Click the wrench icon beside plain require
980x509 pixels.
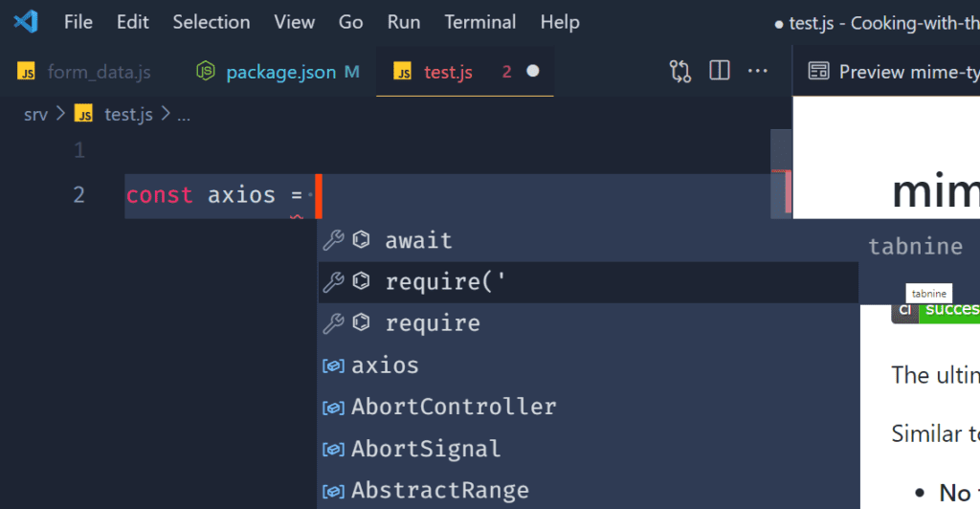[333, 323]
